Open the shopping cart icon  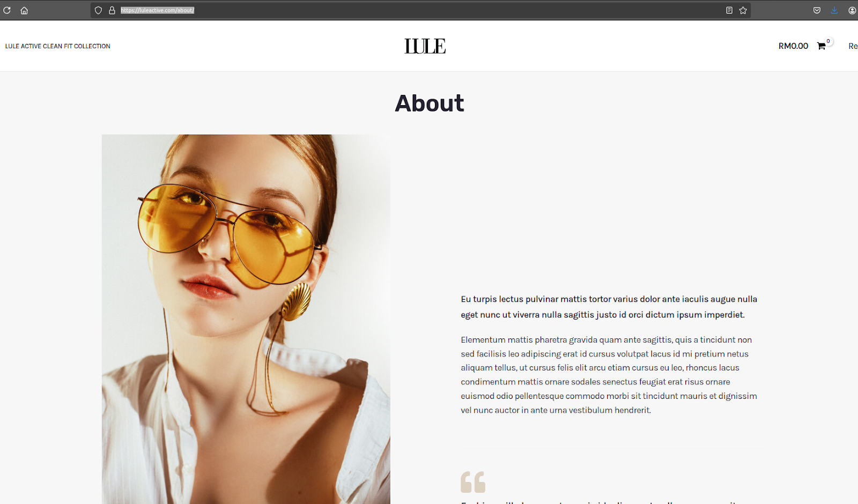pos(821,46)
